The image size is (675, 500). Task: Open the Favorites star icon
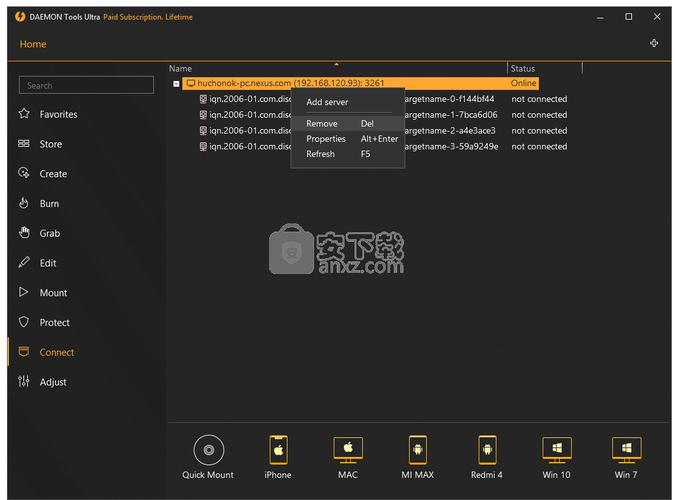tap(24, 114)
